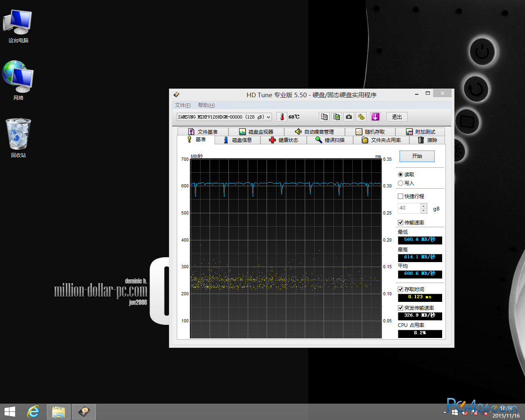Switch to the 附加测试 tab

click(x=420, y=132)
